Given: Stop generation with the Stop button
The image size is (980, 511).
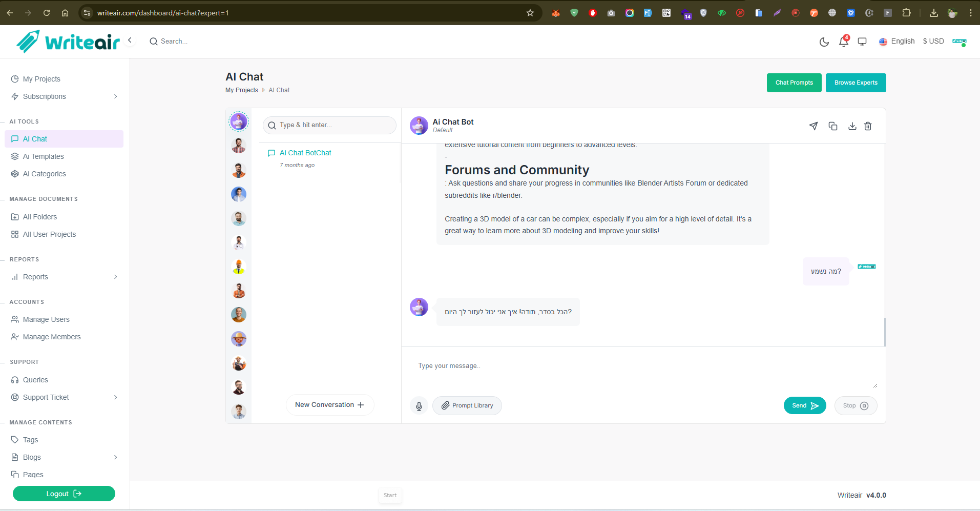Looking at the screenshot, I should (855, 405).
